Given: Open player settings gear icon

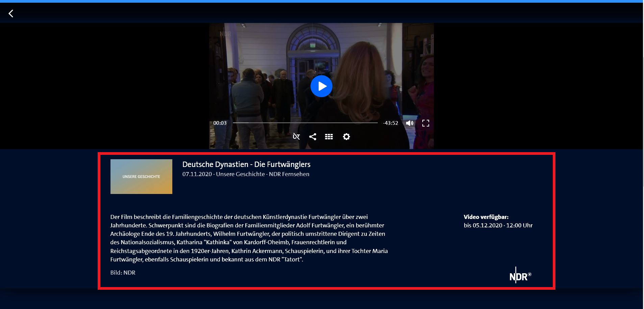Looking at the screenshot, I should pyautogui.click(x=346, y=137).
